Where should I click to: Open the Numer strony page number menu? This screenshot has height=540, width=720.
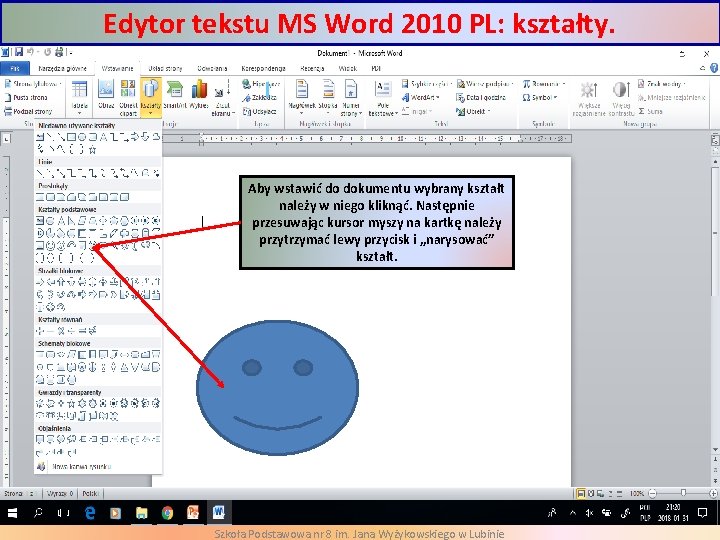pos(351,97)
